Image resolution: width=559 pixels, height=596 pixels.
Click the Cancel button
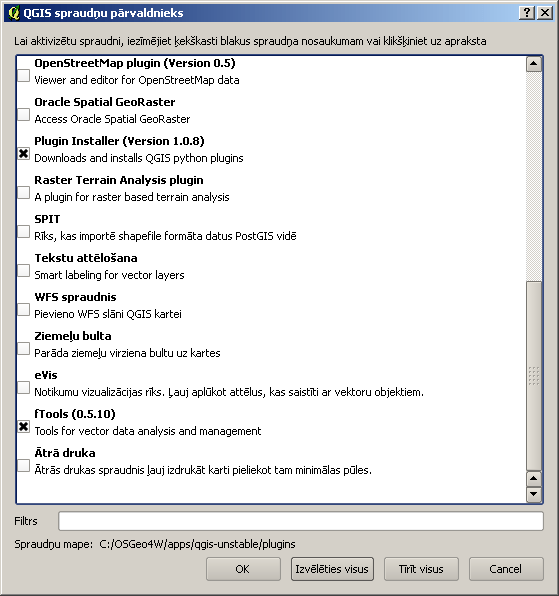coord(506,569)
